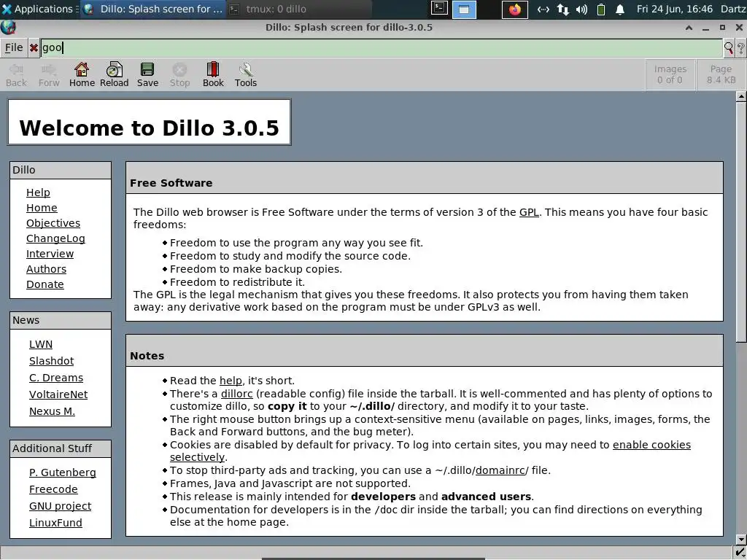Clear the URL with red X icon
The width and height of the screenshot is (747, 560).
34,47
